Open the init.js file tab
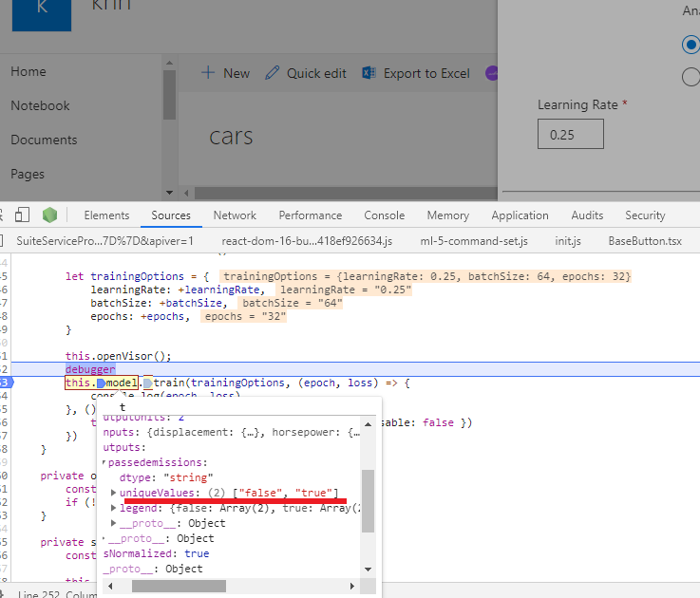The image size is (700, 598). pyautogui.click(x=568, y=241)
